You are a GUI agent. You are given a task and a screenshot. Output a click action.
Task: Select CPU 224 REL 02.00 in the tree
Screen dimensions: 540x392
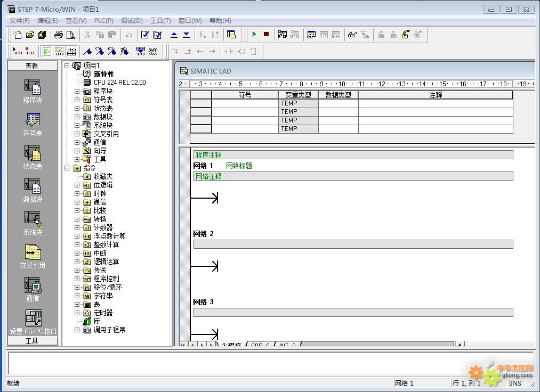click(119, 83)
